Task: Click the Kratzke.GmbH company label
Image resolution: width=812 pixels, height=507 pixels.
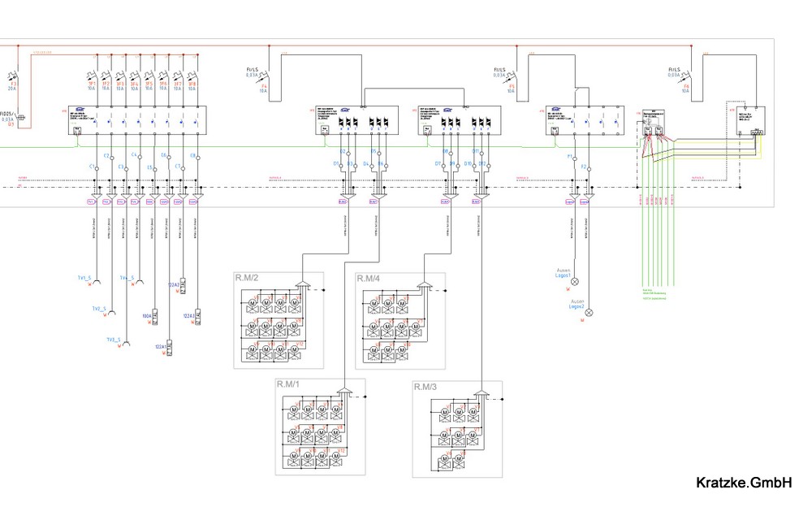Action: point(744,483)
